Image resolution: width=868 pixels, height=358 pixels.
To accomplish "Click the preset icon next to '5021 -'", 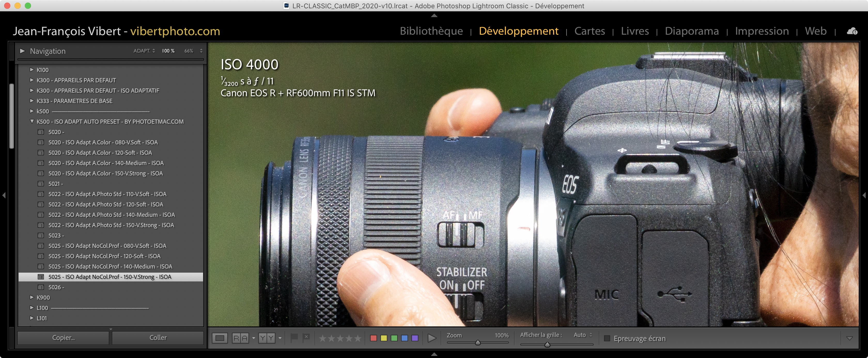I will tap(41, 184).
